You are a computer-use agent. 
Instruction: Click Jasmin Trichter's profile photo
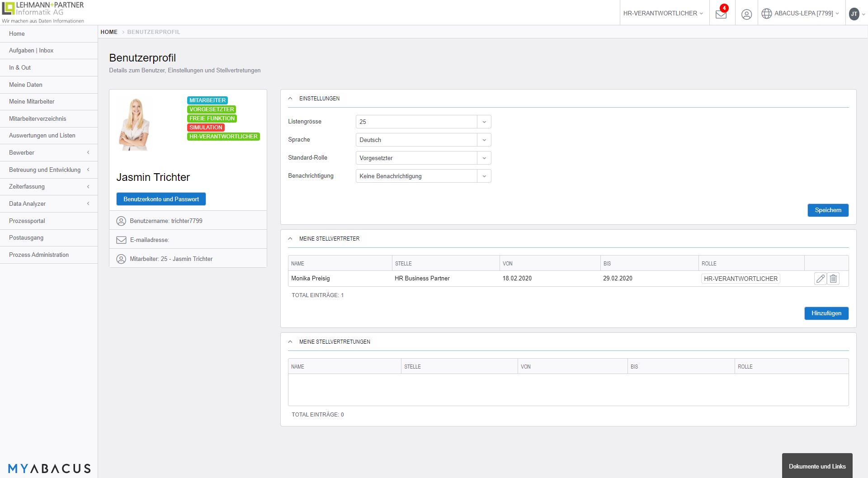click(134, 125)
